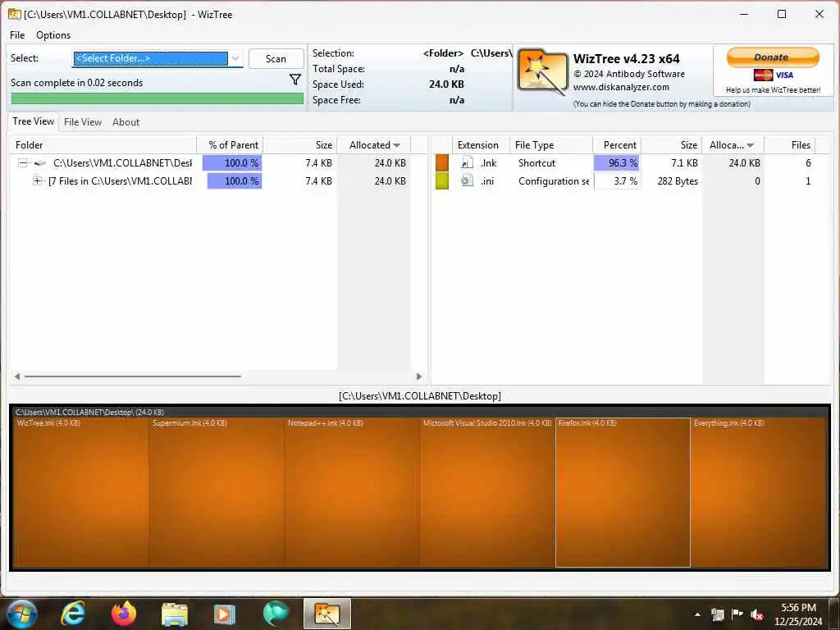Select Notepad++.lnk block in treemap

pos(352,493)
